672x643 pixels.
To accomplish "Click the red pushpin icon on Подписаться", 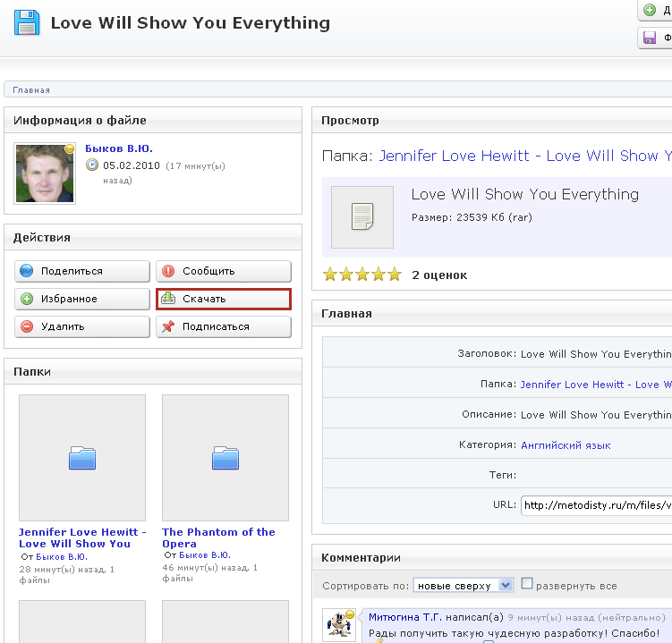I will pyautogui.click(x=168, y=326).
